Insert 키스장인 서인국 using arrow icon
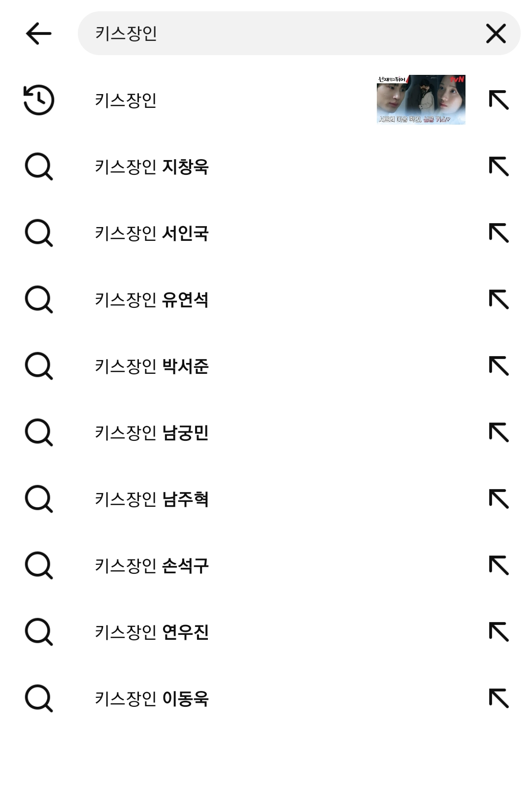 coord(499,233)
